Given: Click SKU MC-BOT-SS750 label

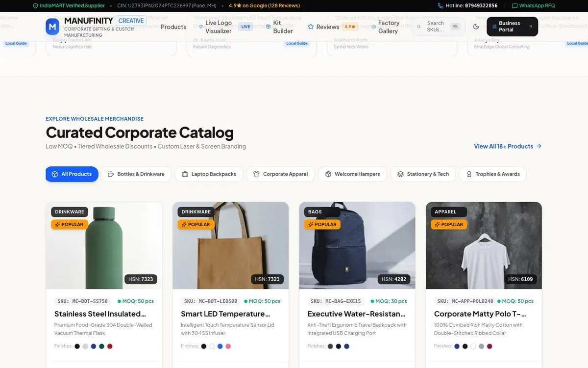Looking at the screenshot, I should pos(83,301).
